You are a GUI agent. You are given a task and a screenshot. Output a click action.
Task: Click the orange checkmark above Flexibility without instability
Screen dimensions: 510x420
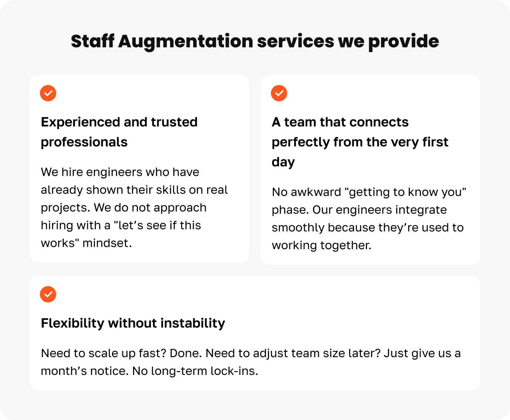click(x=48, y=294)
